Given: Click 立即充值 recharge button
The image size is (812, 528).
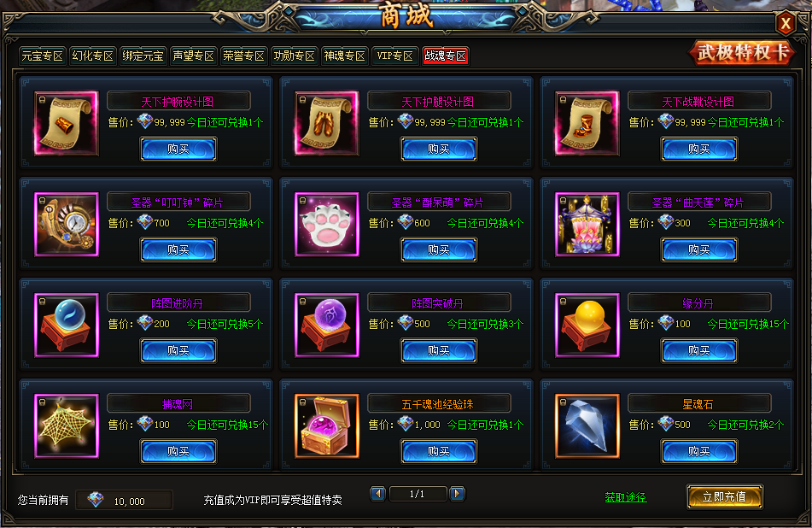Looking at the screenshot, I should (x=725, y=497).
